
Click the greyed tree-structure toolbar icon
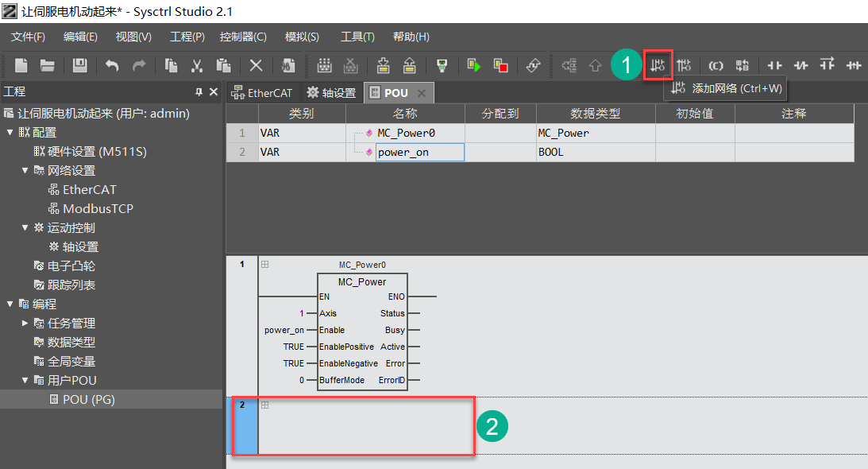click(569, 65)
